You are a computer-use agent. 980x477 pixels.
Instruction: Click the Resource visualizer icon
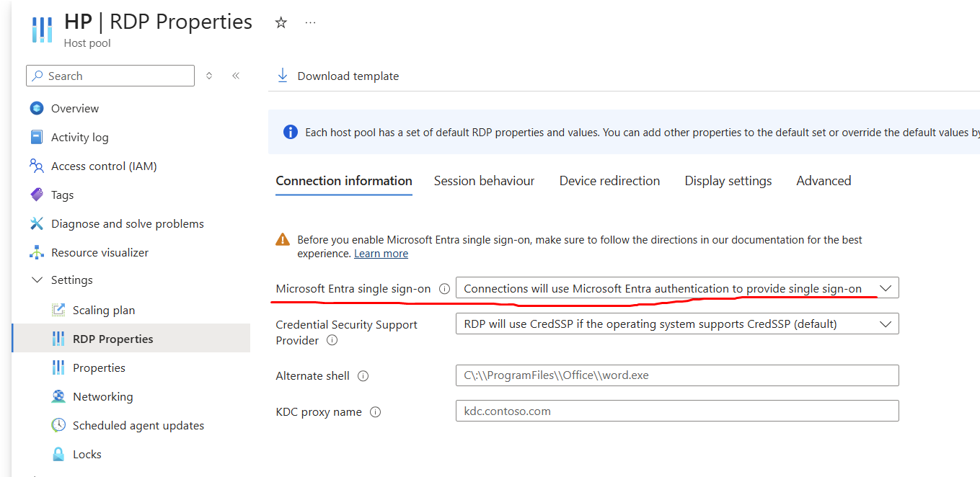click(36, 252)
